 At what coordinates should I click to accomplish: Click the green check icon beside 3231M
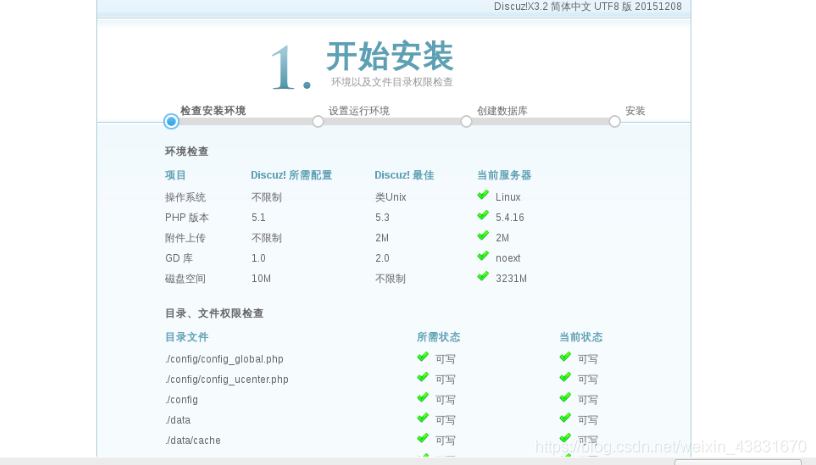pos(483,276)
